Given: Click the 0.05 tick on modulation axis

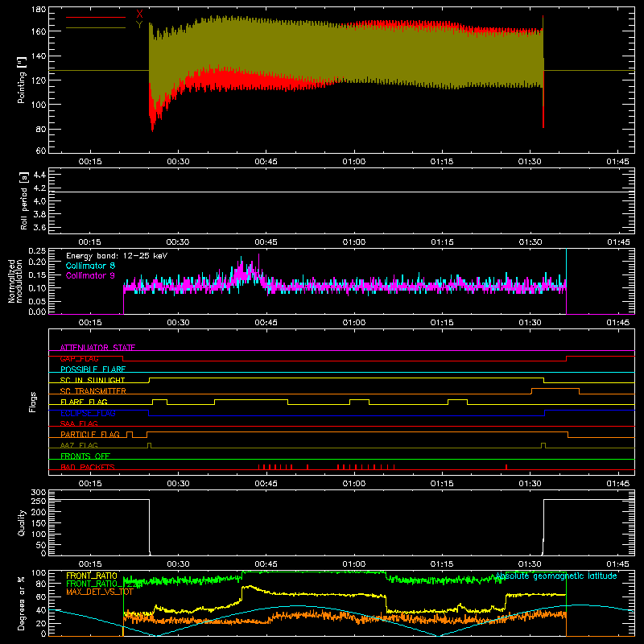Looking at the screenshot, I should [37, 301].
